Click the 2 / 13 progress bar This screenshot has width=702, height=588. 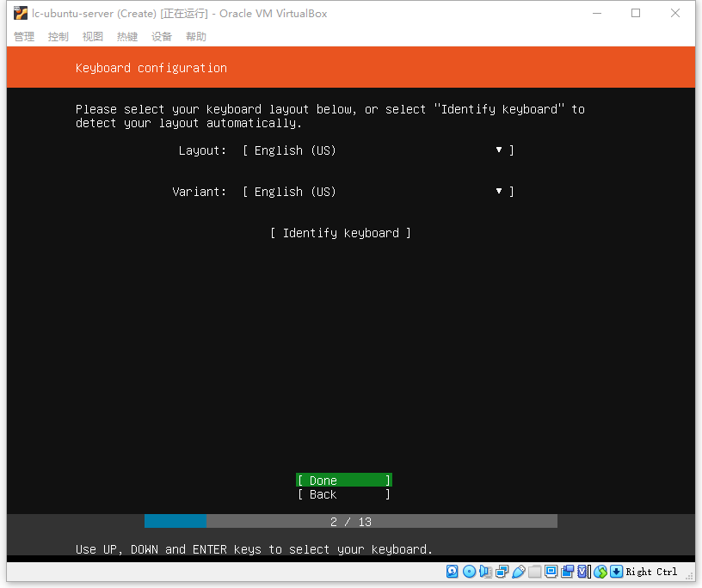pyautogui.click(x=351, y=521)
